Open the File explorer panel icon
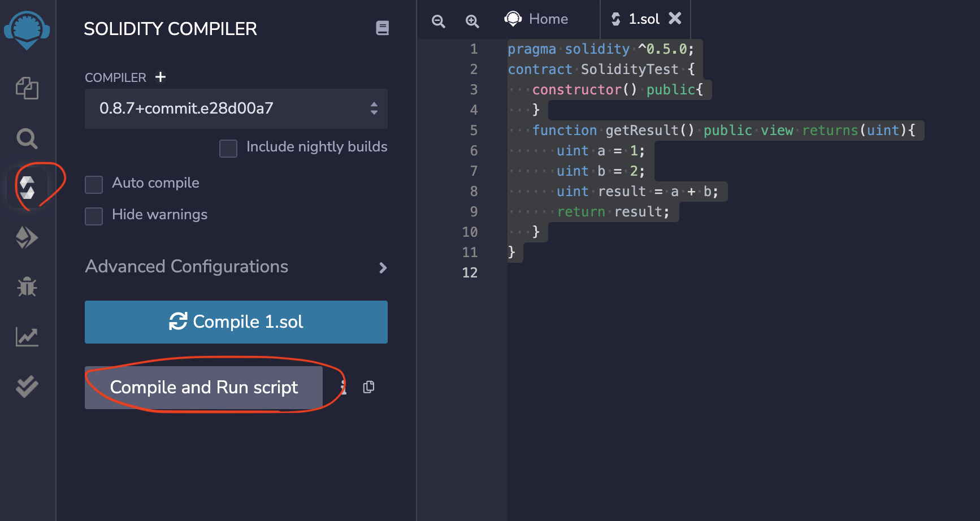The image size is (980, 521). (27, 88)
